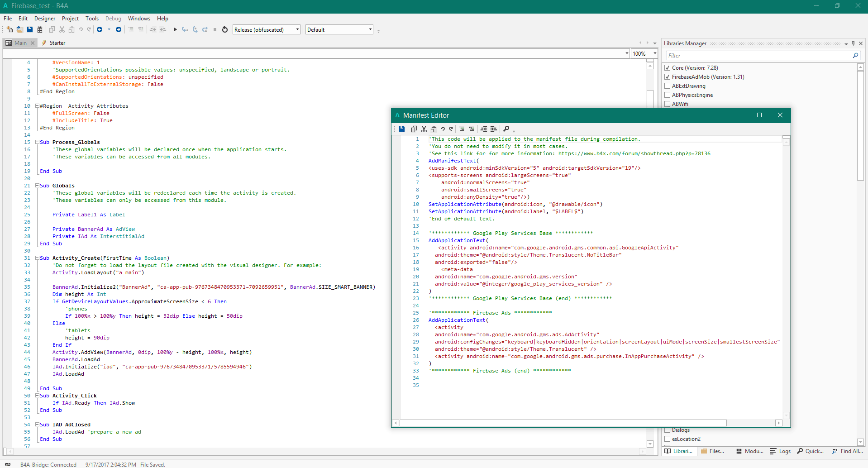
Task: Open the Find All panel tab
Action: 847,451
